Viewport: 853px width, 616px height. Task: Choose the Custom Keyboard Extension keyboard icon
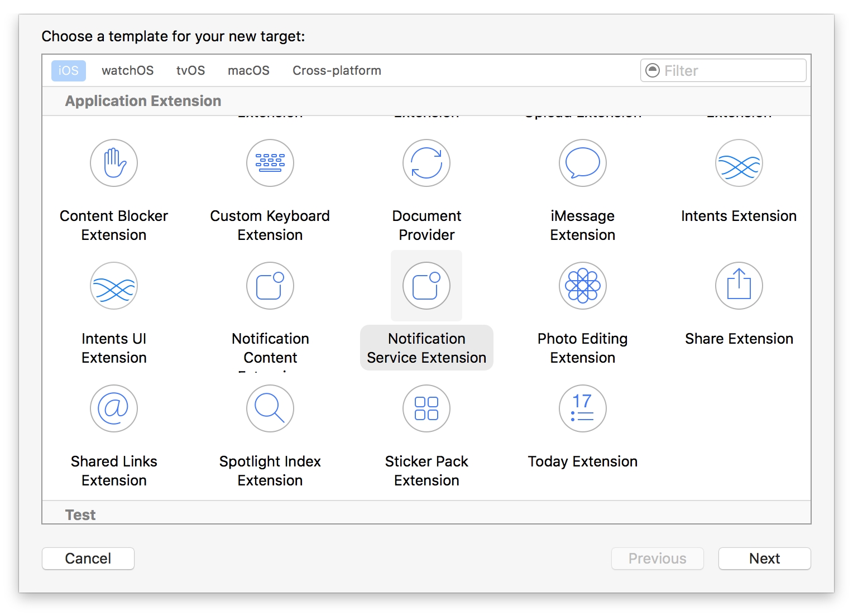pyautogui.click(x=270, y=163)
